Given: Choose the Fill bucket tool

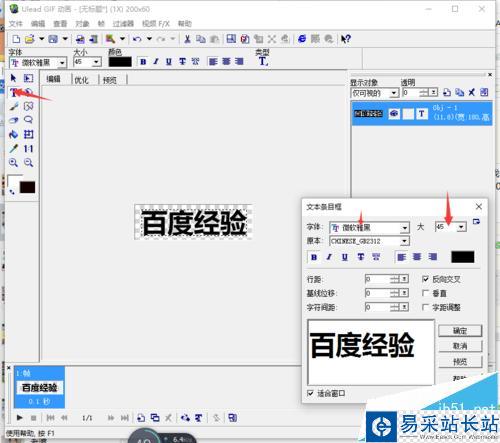Looking at the screenshot, I should [x=13, y=134].
